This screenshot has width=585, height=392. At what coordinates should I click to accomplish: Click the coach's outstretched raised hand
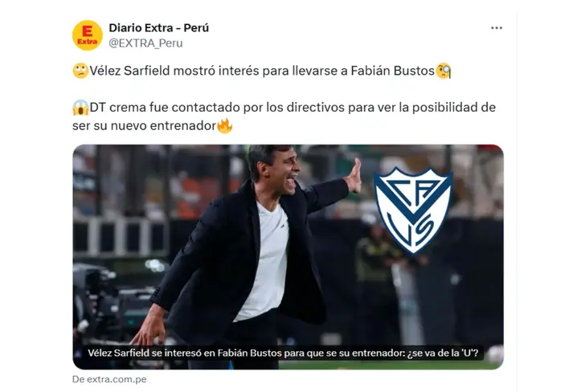(354, 175)
